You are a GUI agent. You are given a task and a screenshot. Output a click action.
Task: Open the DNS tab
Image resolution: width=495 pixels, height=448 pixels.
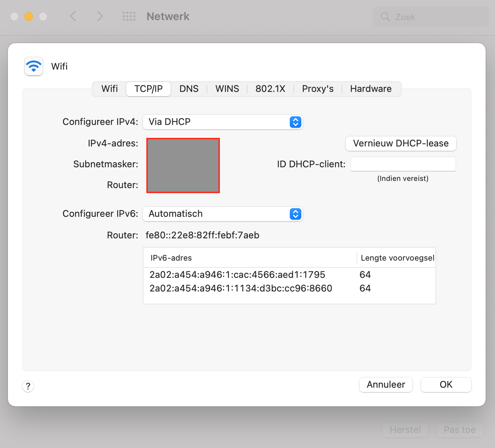(x=189, y=89)
